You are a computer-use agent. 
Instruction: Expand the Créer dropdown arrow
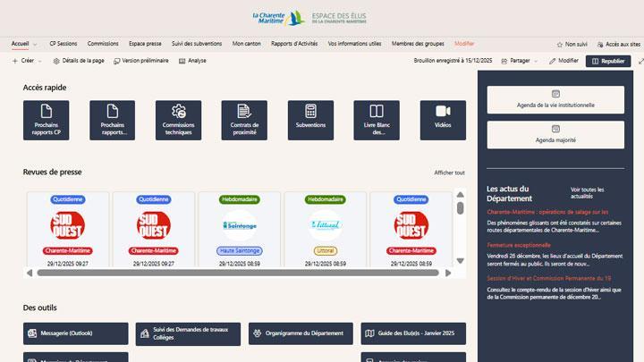tap(40, 61)
